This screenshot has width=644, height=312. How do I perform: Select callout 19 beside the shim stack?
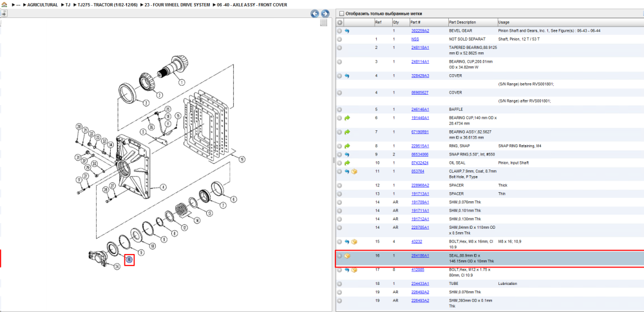click(242, 159)
